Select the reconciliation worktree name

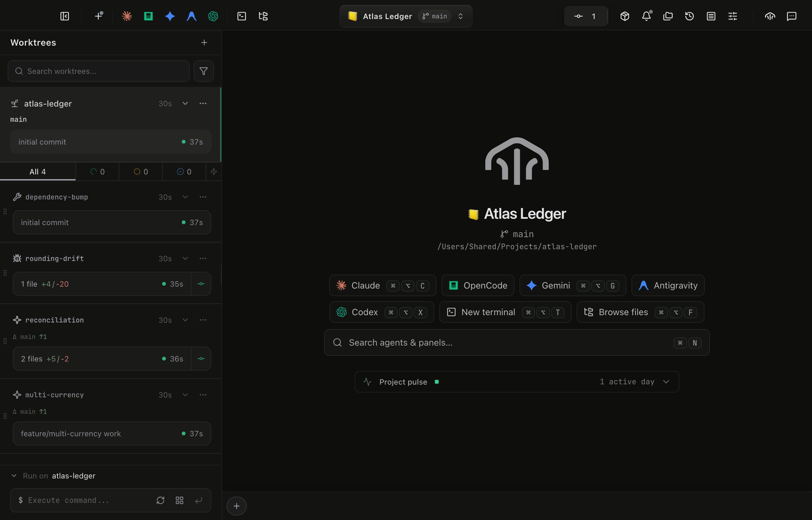tap(55, 320)
